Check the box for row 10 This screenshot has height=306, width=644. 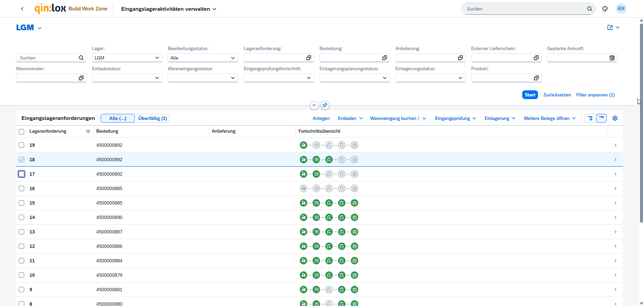click(x=21, y=275)
